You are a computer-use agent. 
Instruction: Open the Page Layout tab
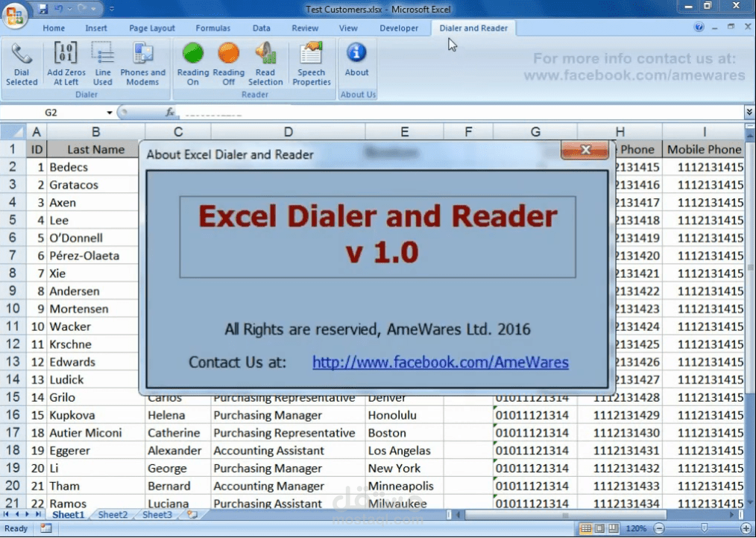152,28
